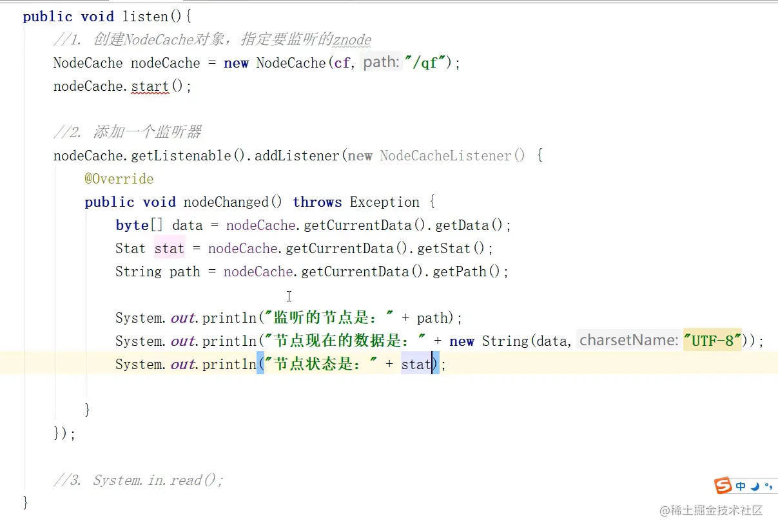This screenshot has width=778, height=532.
Task: Click the "@Override" annotation
Action: (119, 179)
